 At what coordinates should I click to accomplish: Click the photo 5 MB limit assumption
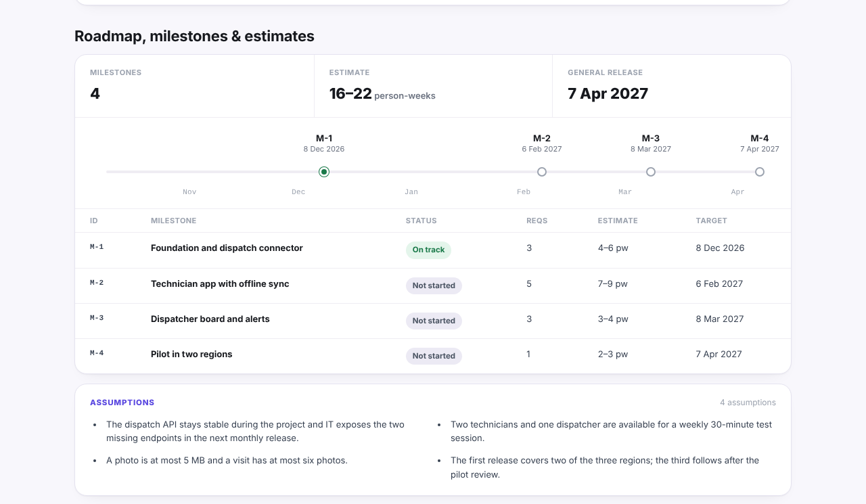227,461
